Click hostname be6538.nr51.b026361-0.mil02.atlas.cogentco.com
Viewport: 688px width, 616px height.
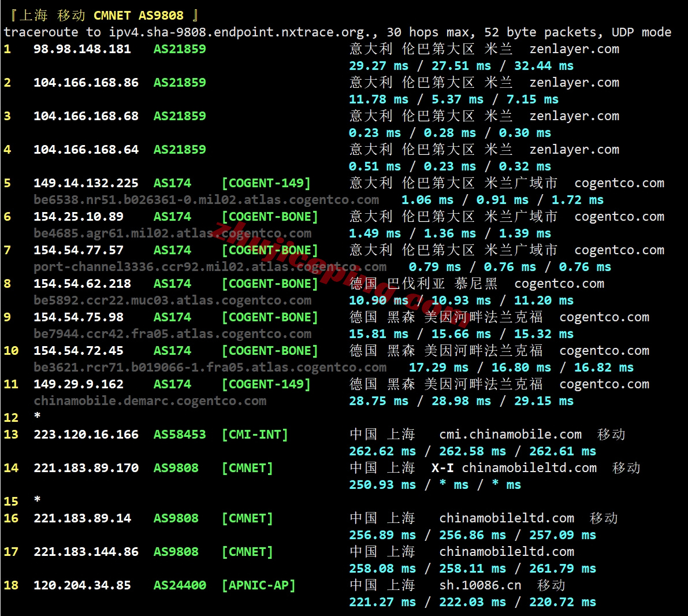tap(206, 200)
